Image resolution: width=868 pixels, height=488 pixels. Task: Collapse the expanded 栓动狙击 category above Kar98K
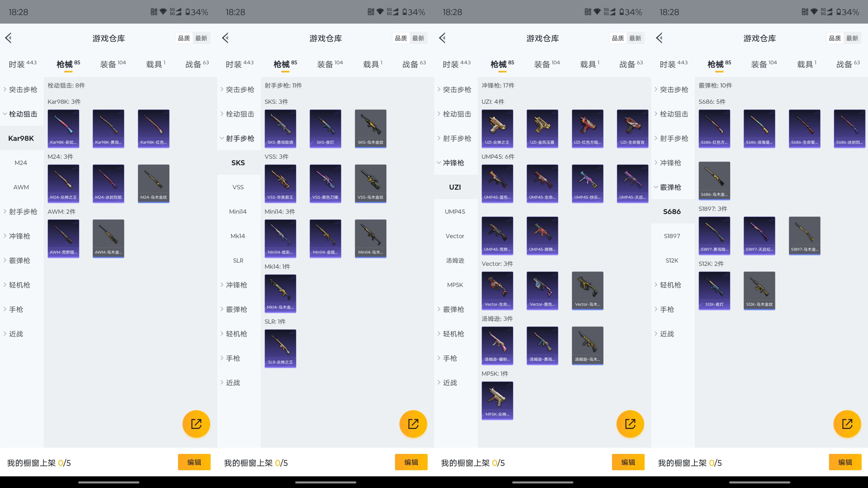22,114
